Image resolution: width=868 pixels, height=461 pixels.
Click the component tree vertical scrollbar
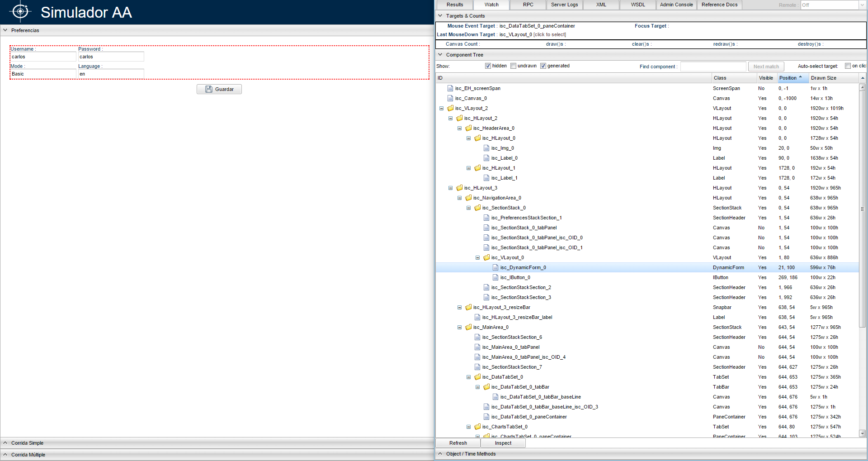point(862,208)
